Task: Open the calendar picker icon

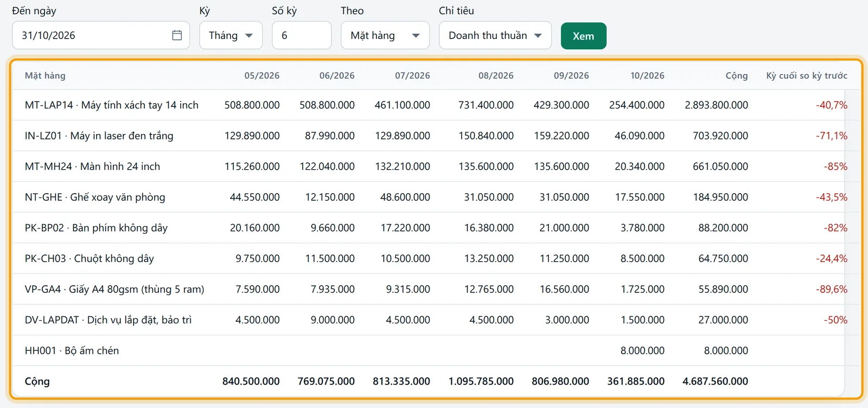Action: [x=177, y=35]
